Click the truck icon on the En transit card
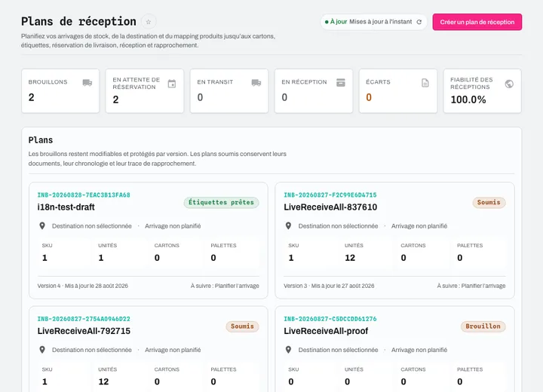Screen dimensions: 543x392 pos(256,82)
